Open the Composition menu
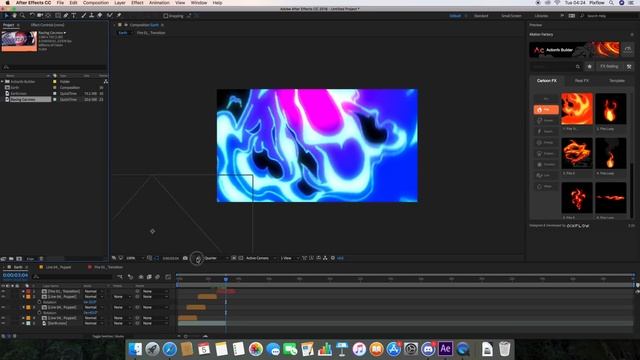Screen dimensions: 640x360 [96, 3]
